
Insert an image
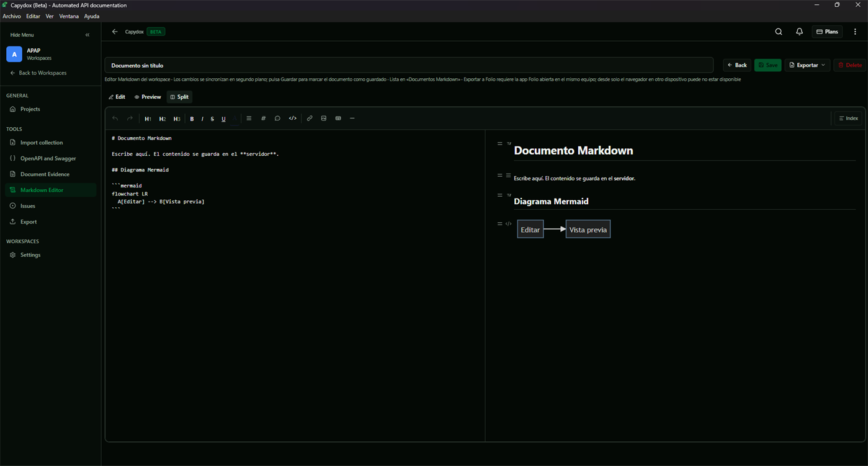click(324, 119)
